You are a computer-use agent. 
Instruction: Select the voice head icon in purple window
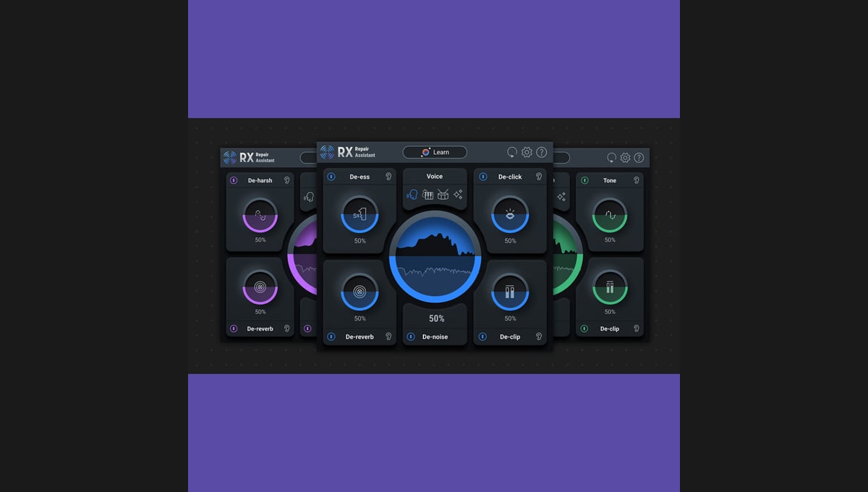(309, 197)
